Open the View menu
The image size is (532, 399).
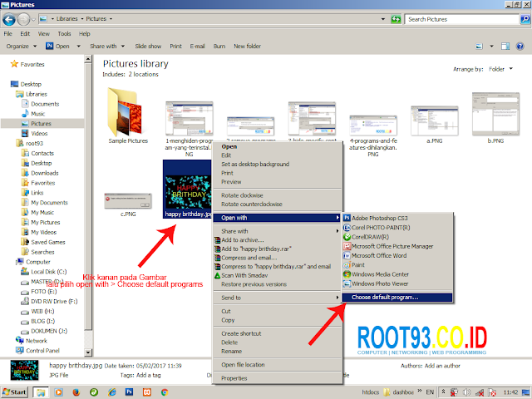[x=44, y=33]
